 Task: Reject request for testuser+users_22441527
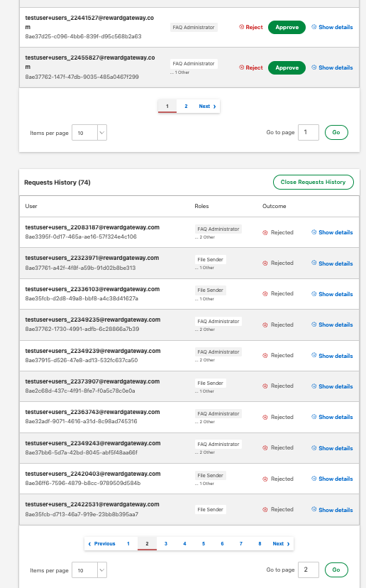(x=251, y=27)
